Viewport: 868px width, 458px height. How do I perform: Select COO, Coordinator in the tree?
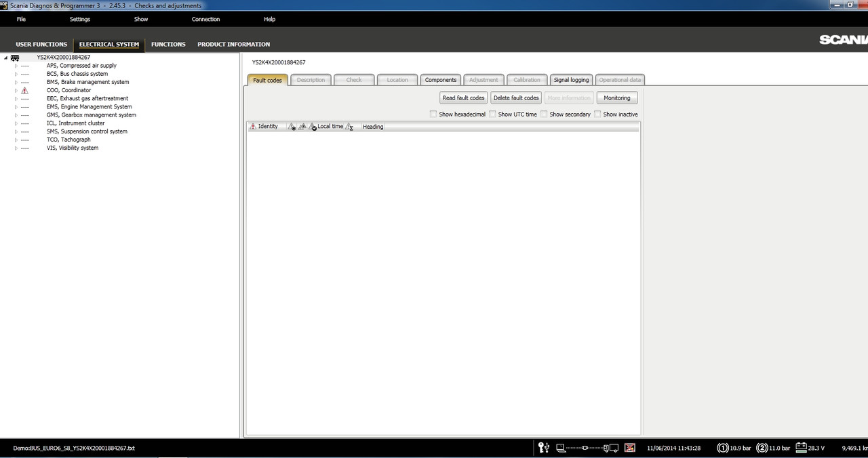(68, 90)
